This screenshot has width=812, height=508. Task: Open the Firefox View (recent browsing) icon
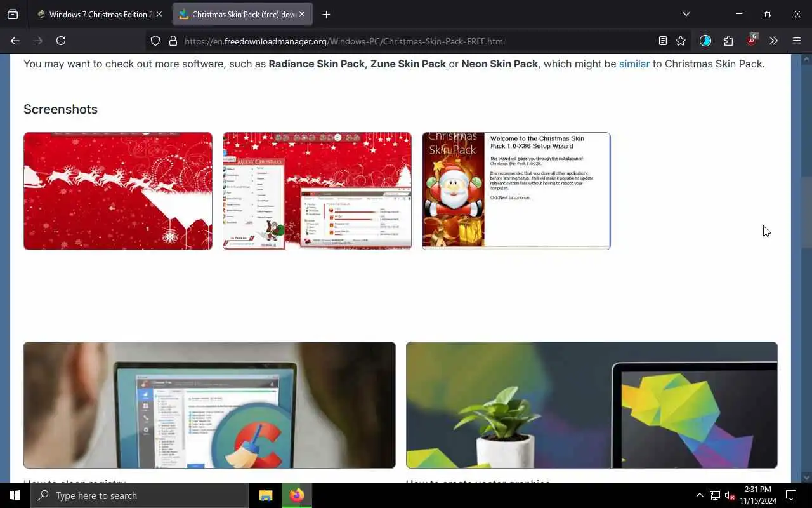pyautogui.click(x=13, y=14)
